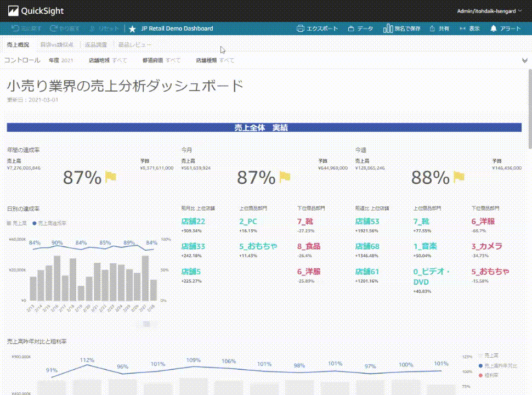
Task: Expand controls panel with chevron
Action: [524, 60]
